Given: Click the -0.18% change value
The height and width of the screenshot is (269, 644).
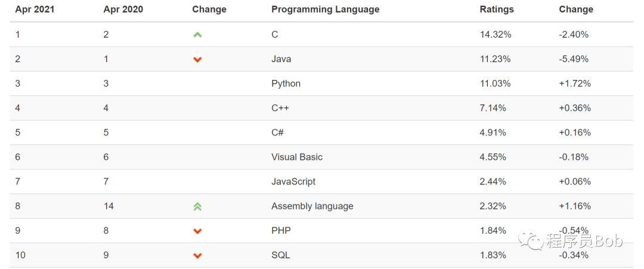Looking at the screenshot, I should (574, 157).
